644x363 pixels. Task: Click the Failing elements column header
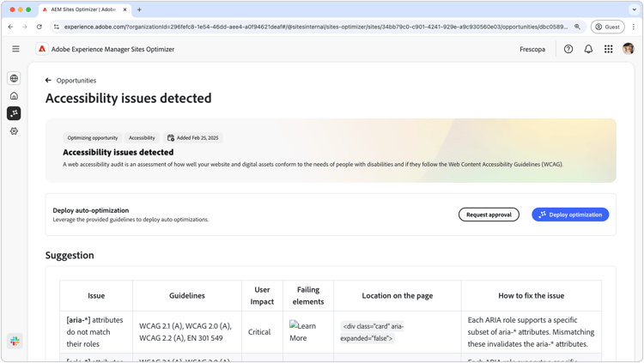pos(308,296)
